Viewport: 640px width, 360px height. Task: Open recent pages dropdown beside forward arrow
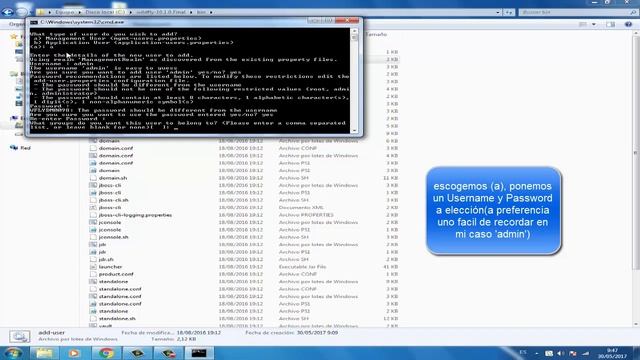(31, 12)
